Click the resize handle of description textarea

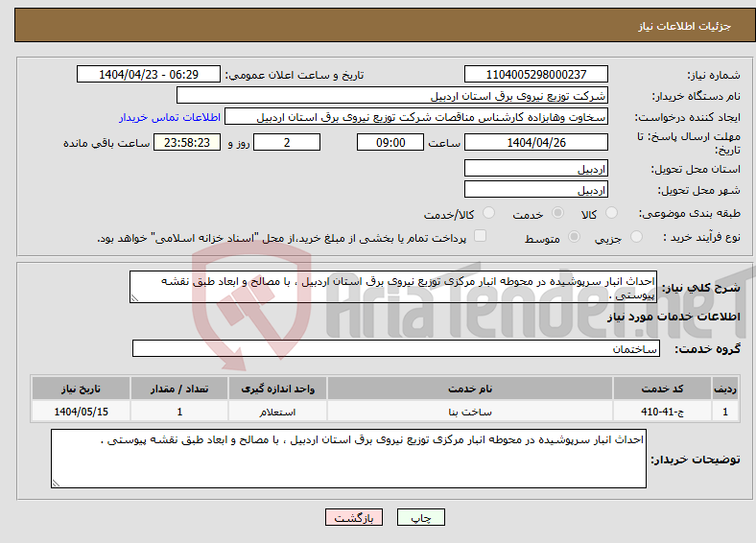[x=134, y=298]
